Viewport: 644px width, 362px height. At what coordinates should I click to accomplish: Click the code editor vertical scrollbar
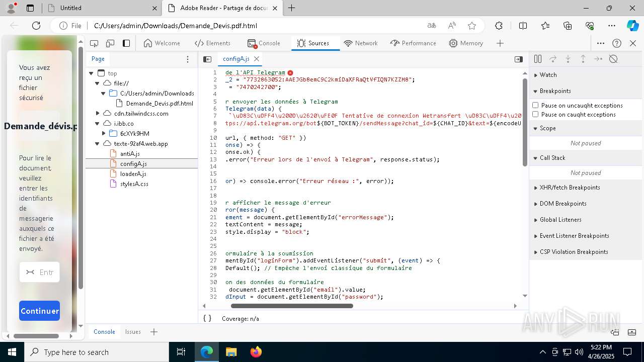pyautogui.click(x=525, y=122)
